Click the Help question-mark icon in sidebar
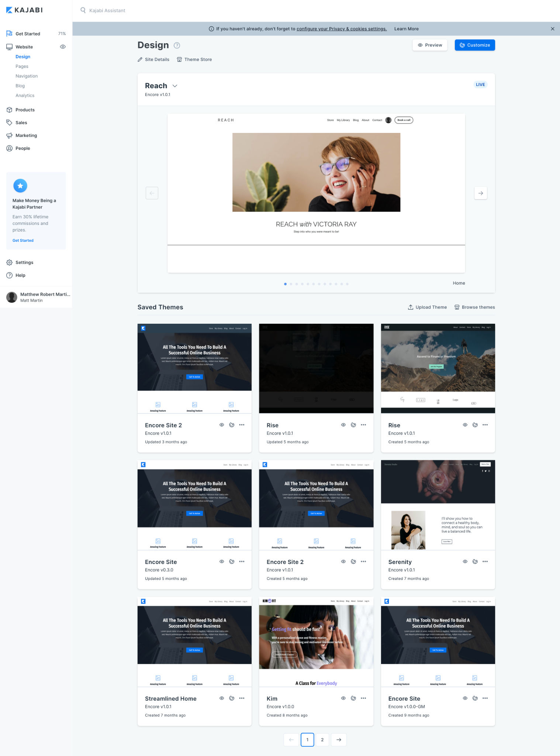This screenshot has width=560, height=756. (x=10, y=275)
